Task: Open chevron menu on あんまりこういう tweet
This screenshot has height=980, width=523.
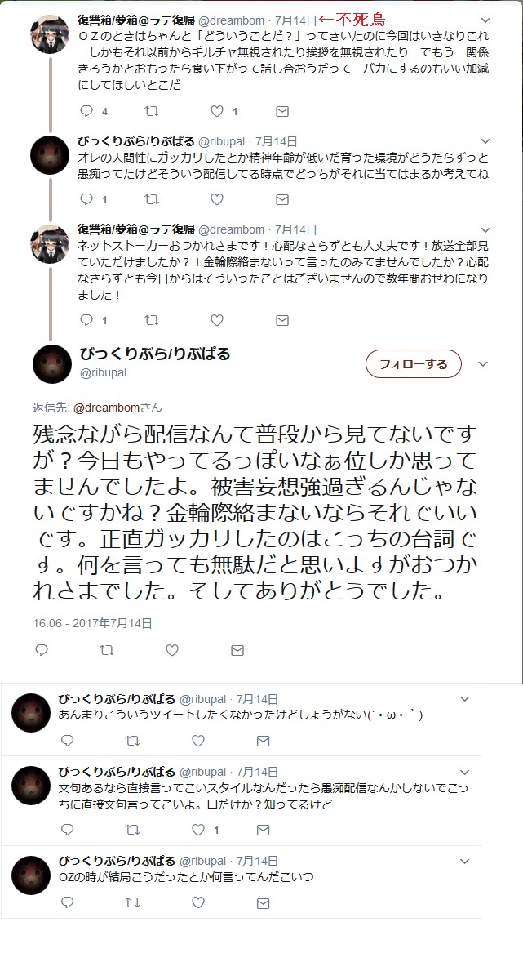Action: pos(465,700)
